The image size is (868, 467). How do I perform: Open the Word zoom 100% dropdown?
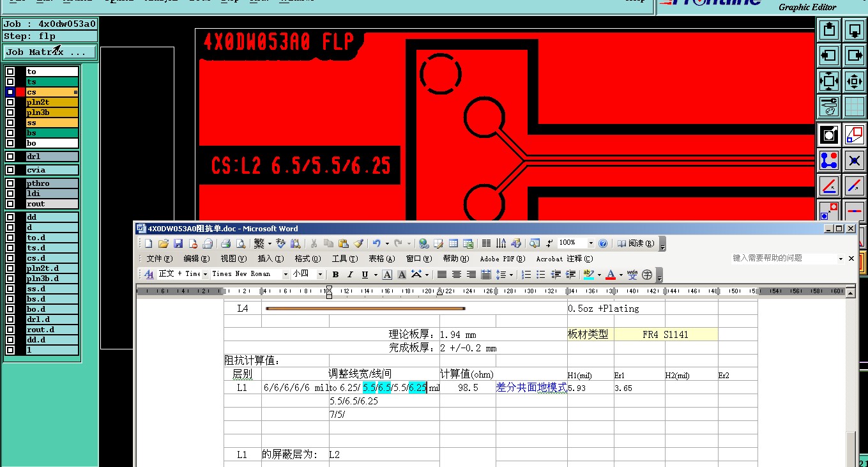click(591, 243)
